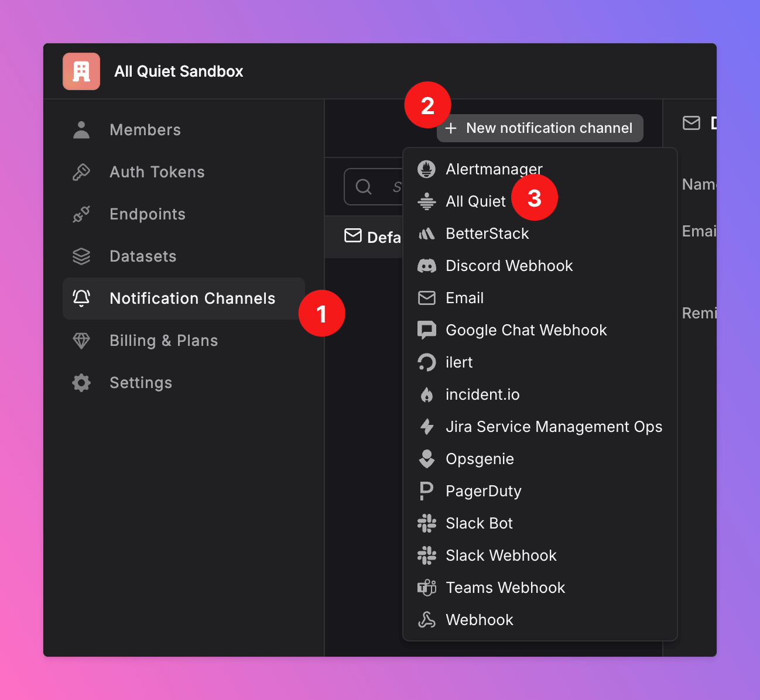Pick Google Chat Webhook option
Image resolution: width=760 pixels, height=700 pixels.
click(540, 330)
